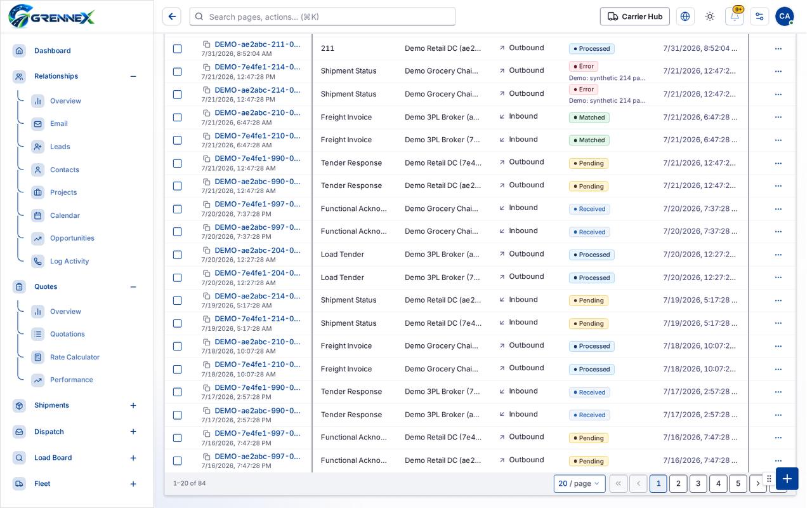Check the DEMO-ae2abc-204 Load Tender row
The height and width of the screenshot is (508, 812).
click(178, 255)
